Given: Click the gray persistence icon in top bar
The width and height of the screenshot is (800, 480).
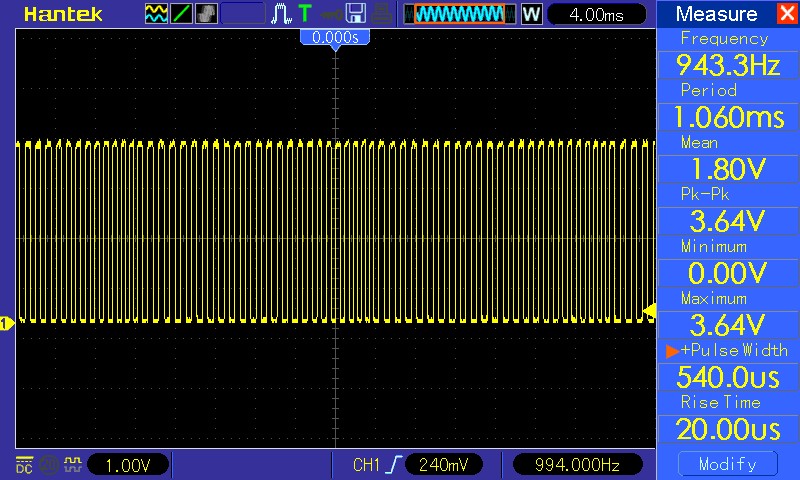Looking at the screenshot, I should [206, 14].
